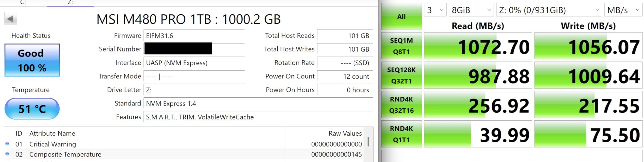Click the RND4K Q32T16 write result 217.55

tap(588, 105)
